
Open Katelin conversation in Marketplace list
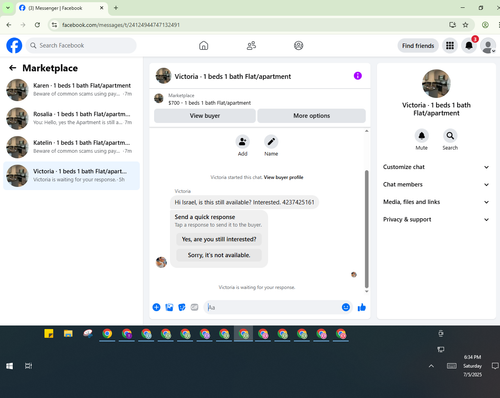pos(71,147)
